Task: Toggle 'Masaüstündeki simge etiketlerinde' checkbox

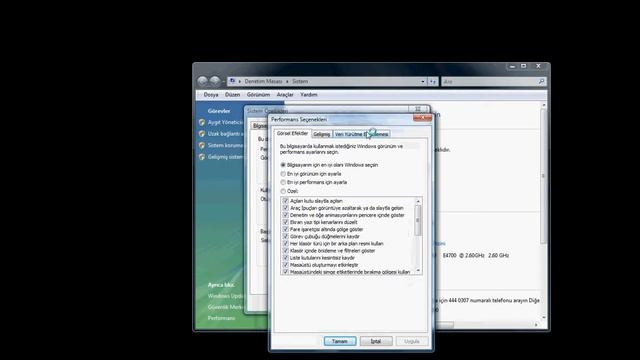Action: click(x=286, y=272)
